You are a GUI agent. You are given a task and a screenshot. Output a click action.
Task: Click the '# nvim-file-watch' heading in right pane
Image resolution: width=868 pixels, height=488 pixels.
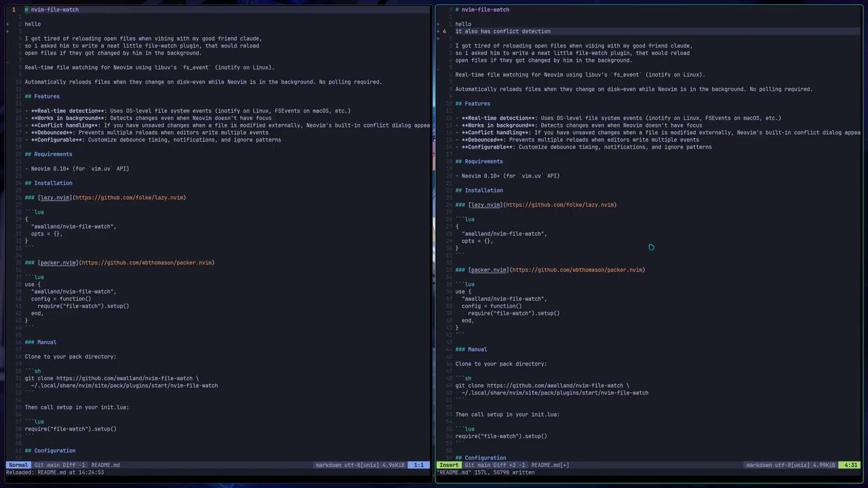(x=482, y=9)
